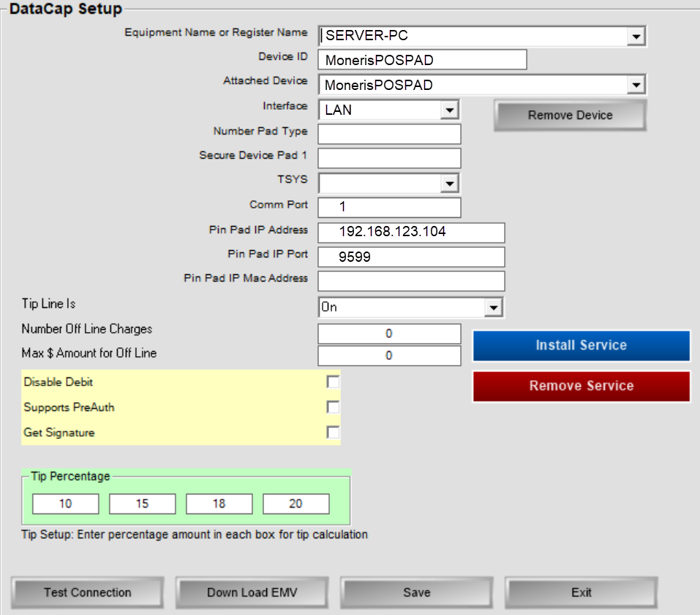700x615 pixels.
Task: Select the Pin Pad IP Address field
Action: point(411,233)
